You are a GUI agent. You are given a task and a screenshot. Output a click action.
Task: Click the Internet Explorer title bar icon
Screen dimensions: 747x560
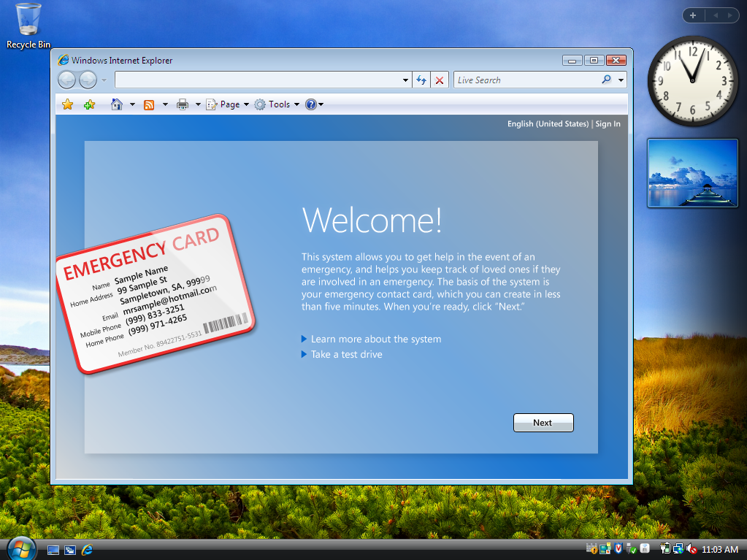tap(64, 60)
